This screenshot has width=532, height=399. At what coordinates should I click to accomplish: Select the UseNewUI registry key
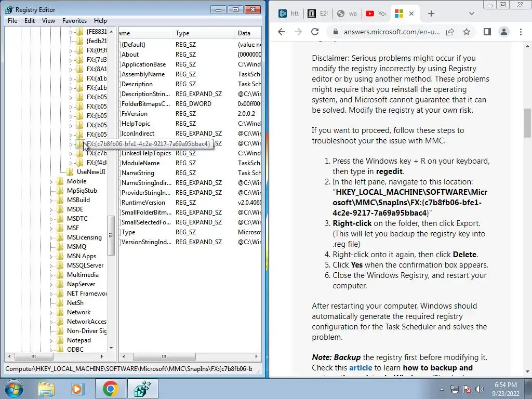[91, 171]
